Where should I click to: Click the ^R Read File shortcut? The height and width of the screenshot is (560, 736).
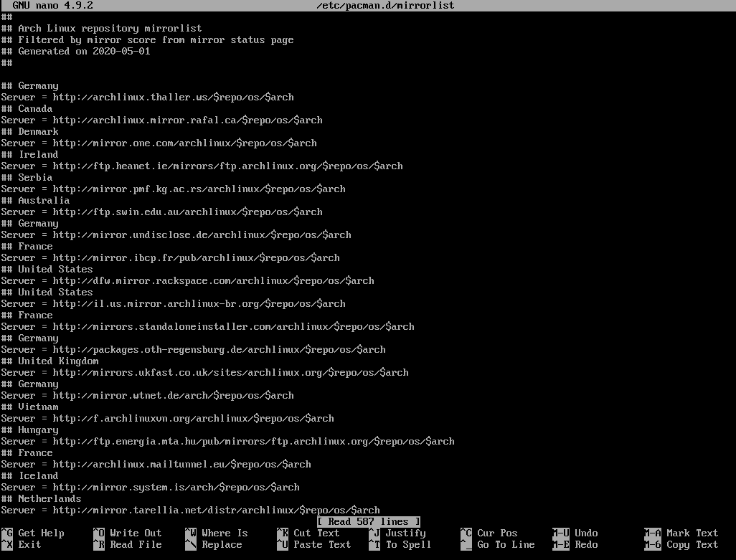pos(128,545)
